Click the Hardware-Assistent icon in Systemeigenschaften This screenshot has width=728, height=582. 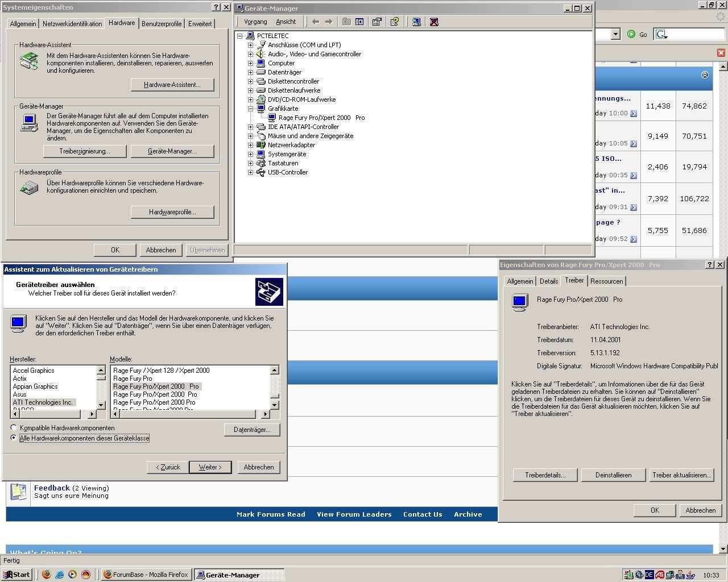tap(29, 61)
